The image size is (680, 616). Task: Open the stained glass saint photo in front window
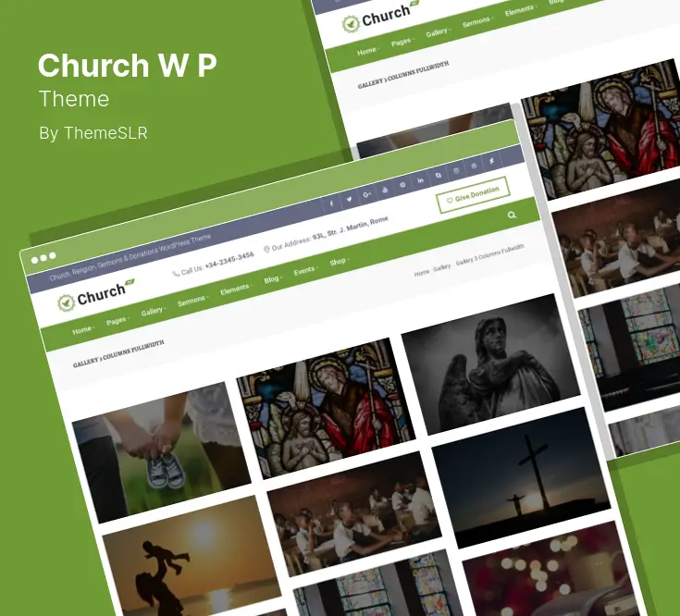point(326,409)
